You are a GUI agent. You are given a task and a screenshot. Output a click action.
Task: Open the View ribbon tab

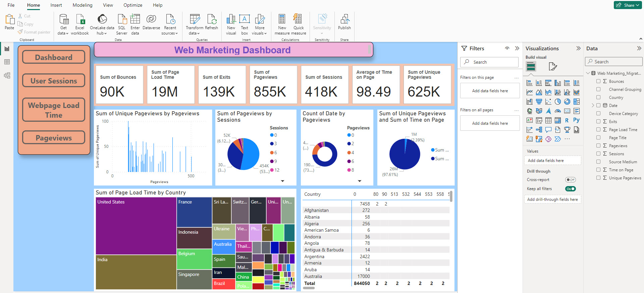tap(108, 5)
